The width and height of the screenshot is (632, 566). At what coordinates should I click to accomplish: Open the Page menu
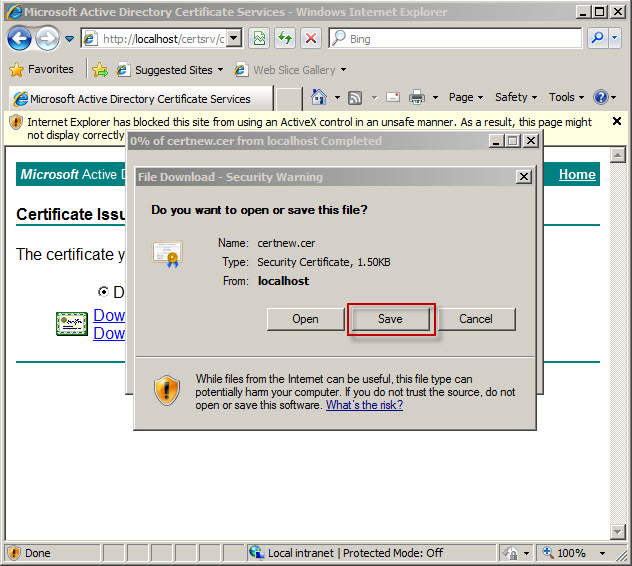click(466, 97)
